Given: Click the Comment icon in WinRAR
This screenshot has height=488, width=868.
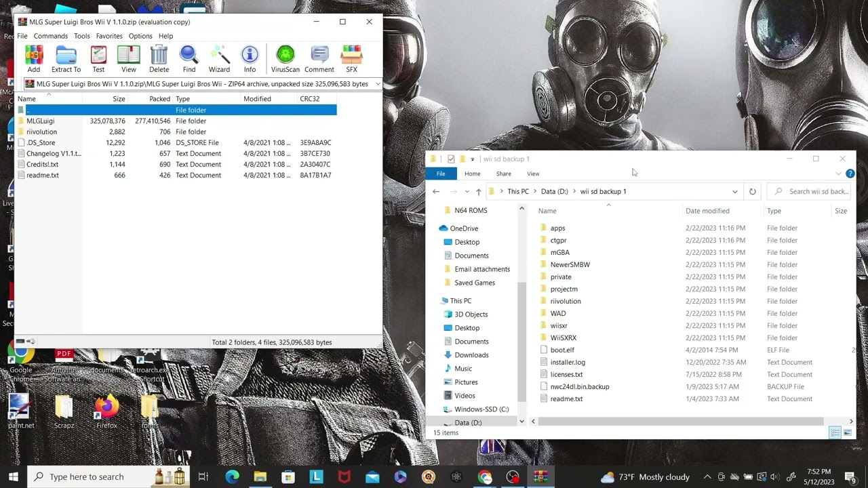Looking at the screenshot, I should point(319,59).
